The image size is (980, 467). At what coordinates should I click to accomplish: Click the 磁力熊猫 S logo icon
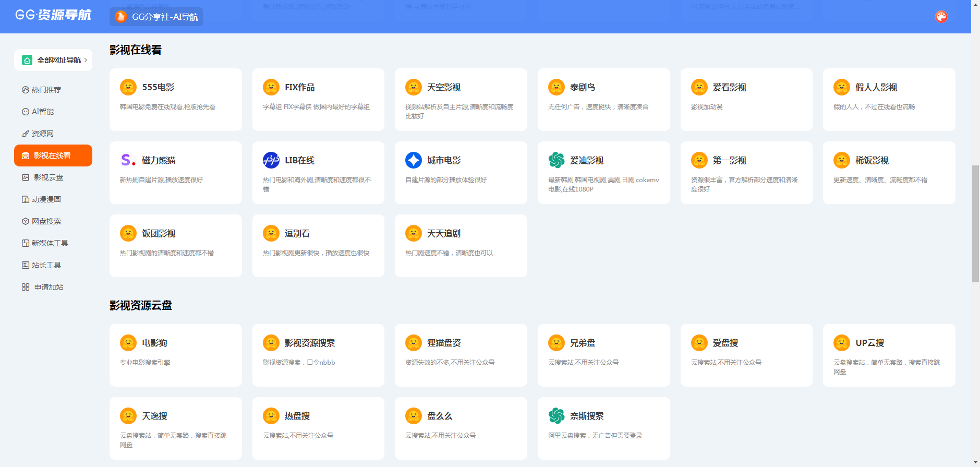coord(128,160)
